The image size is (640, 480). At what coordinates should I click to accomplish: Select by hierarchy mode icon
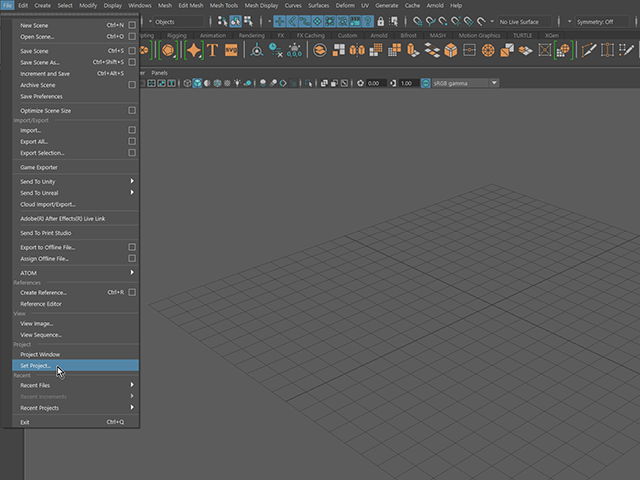(x=222, y=21)
